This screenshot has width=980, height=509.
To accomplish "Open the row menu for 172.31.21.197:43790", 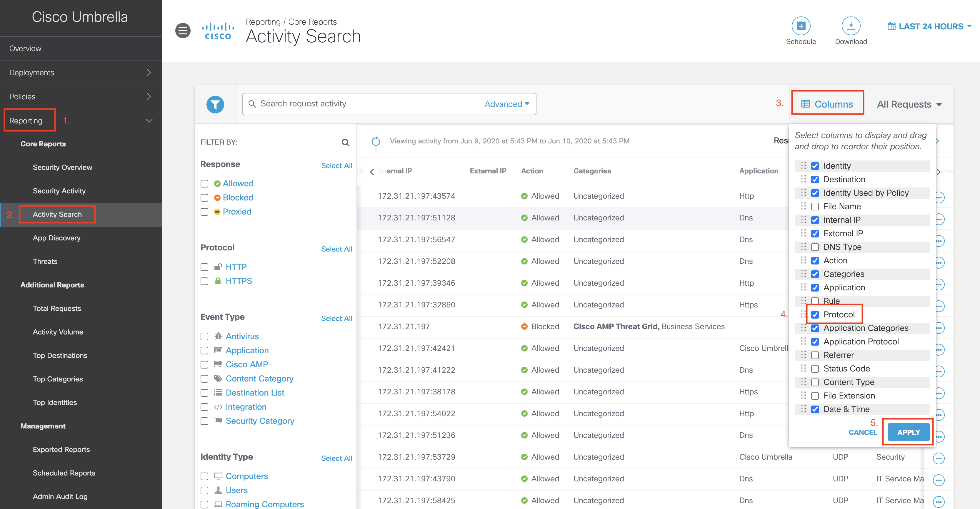I will pos(939,480).
